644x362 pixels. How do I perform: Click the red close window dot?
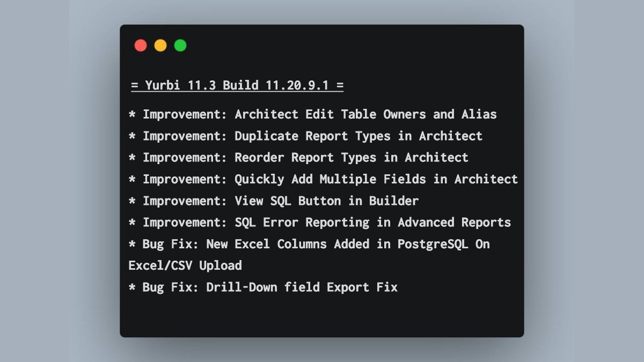tap(141, 46)
